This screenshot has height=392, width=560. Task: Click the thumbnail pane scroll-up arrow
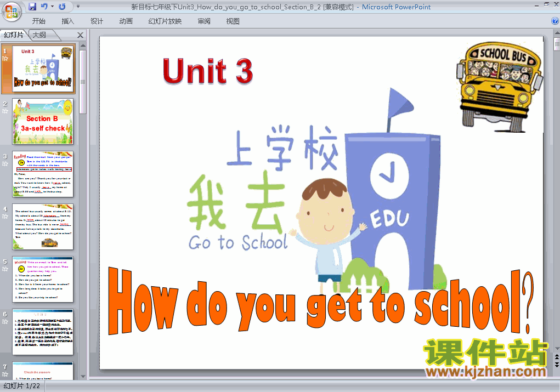click(83, 46)
